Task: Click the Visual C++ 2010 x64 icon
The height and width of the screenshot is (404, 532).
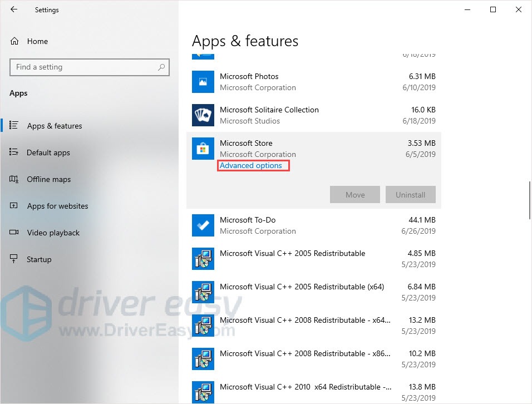Action: [203, 392]
